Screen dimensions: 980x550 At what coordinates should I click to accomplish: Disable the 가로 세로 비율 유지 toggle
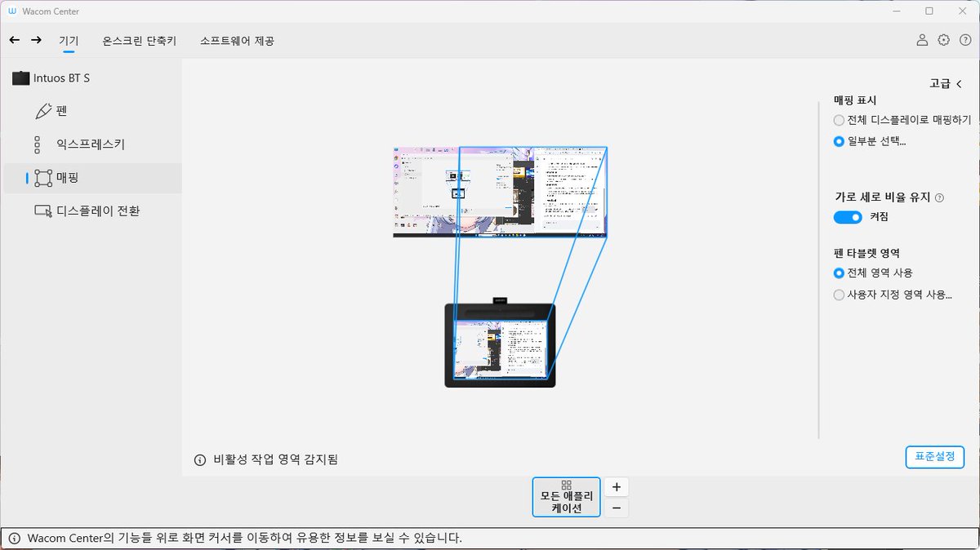pos(849,217)
